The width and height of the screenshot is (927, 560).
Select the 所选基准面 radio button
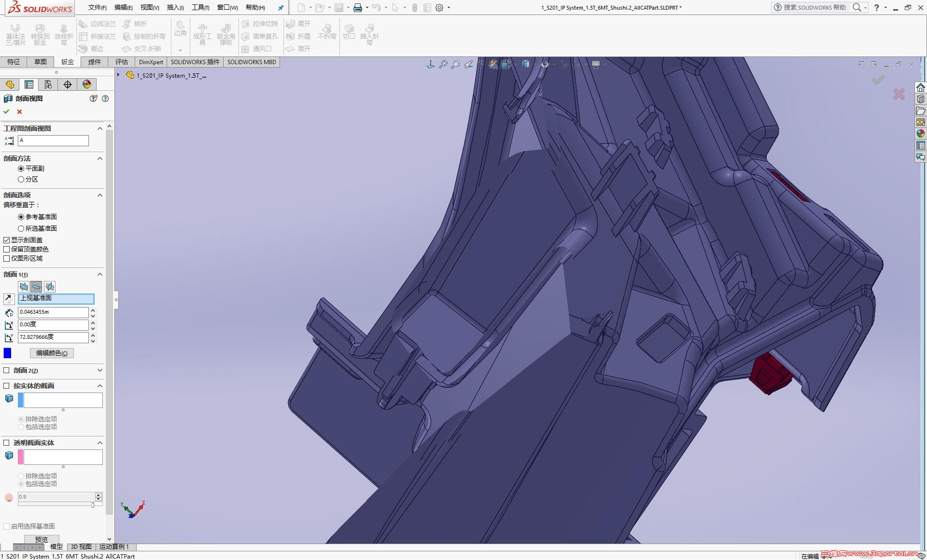(21, 228)
